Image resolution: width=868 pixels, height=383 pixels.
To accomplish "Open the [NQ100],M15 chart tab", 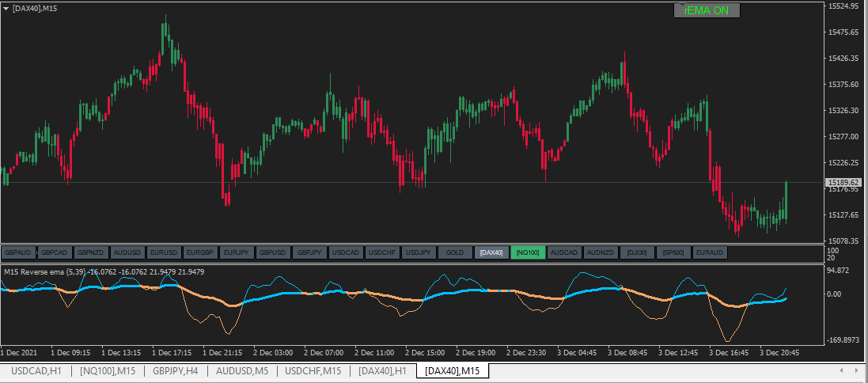I will pos(108,370).
